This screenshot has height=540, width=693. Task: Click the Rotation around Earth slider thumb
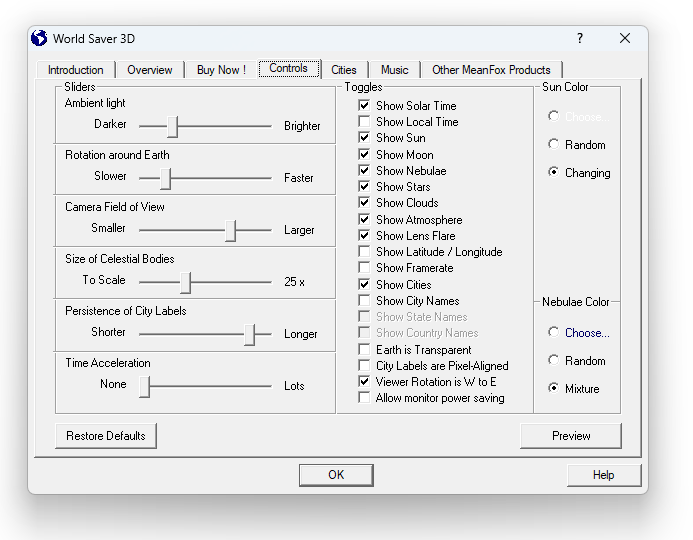pos(165,179)
